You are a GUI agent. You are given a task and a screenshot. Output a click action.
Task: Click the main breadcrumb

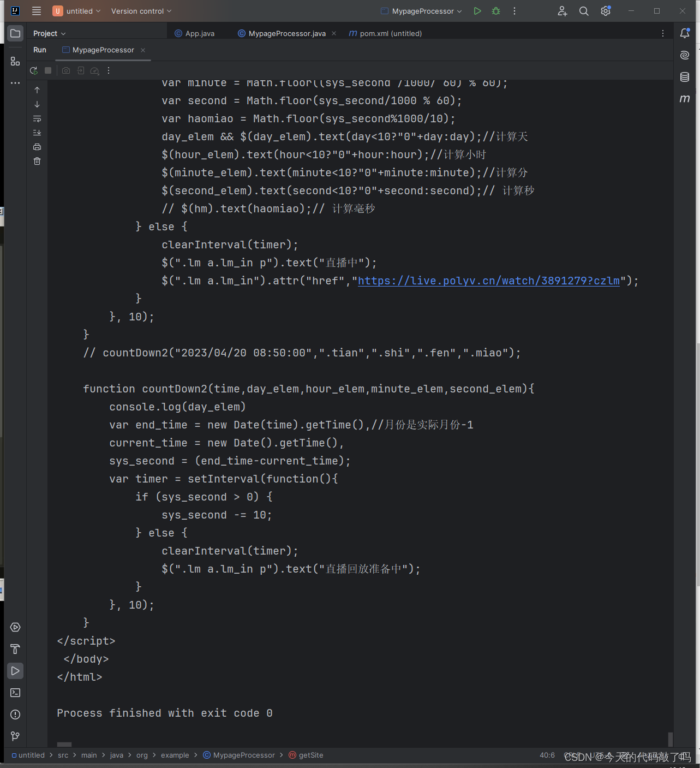(x=89, y=755)
